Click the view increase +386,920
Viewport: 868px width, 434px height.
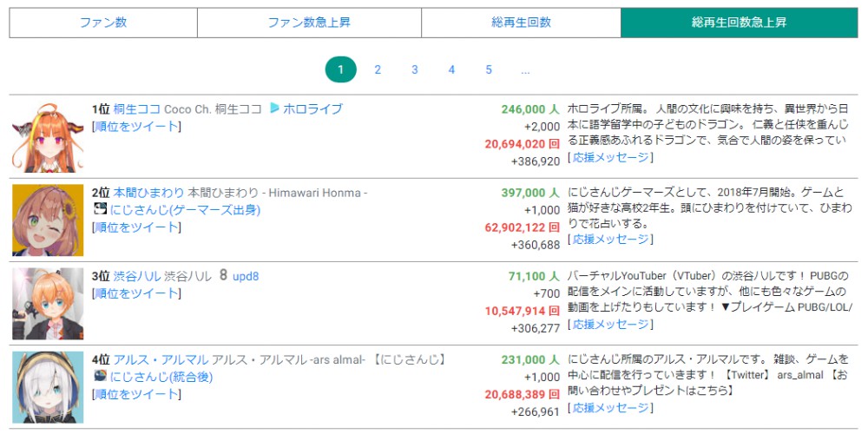pyautogui.click(x=536, y=161)
